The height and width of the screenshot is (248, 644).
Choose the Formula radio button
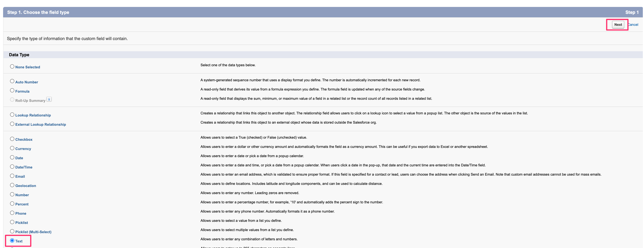[12, 90]
